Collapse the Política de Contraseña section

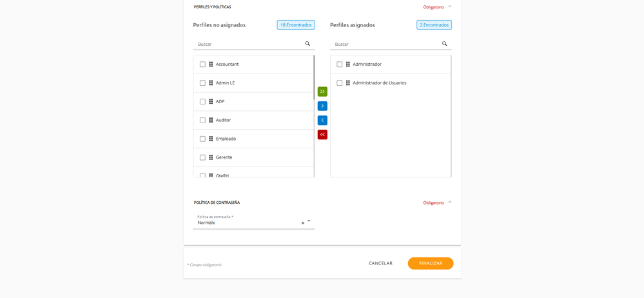[450, 203]
